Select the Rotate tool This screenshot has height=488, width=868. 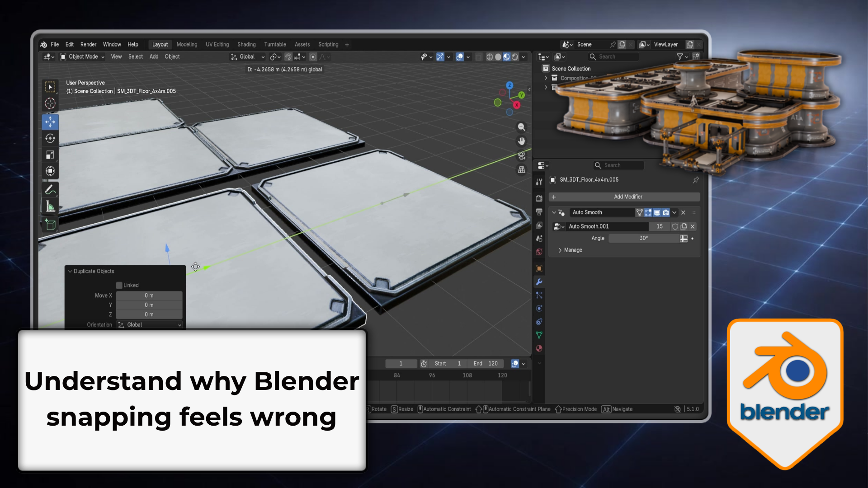50,138
